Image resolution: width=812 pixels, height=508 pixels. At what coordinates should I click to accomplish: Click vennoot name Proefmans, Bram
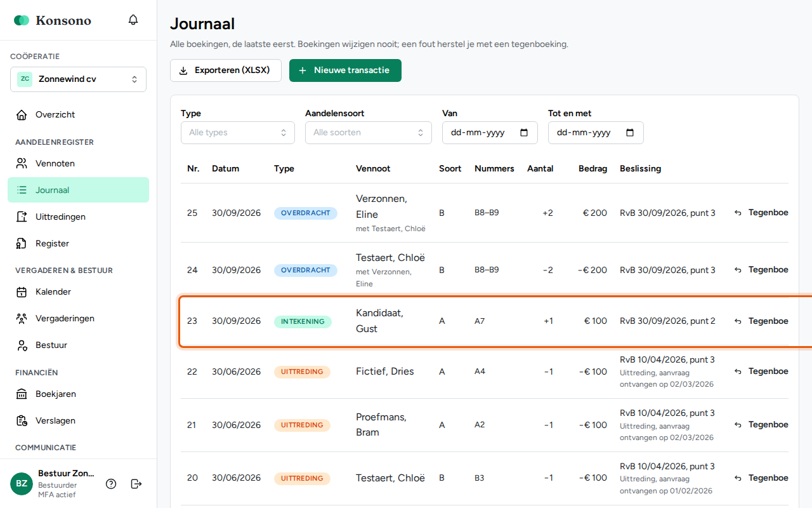click(x=381, y=425)
